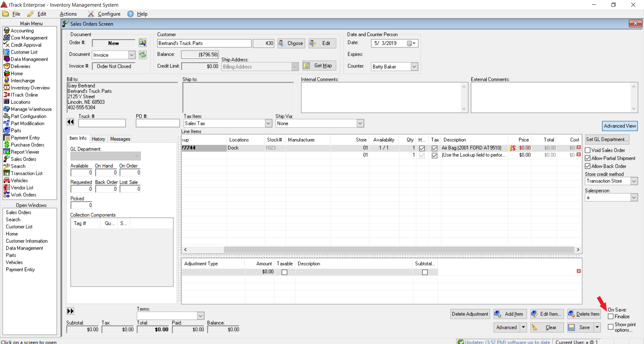Open the Configure menu
Viewport: 644px width, 344px height.
[x=109, y=14]
